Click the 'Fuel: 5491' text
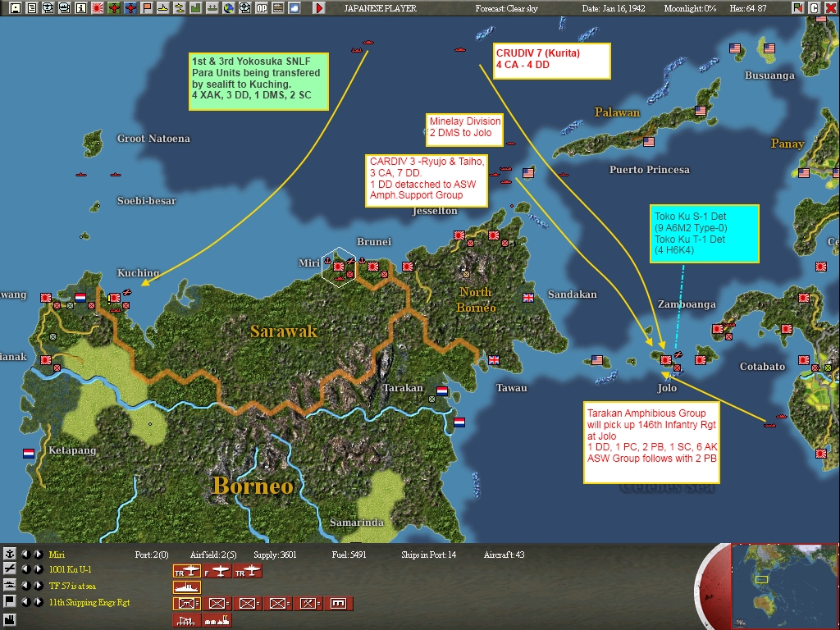This screenshot has height=630, width=840. coord(349,555)
